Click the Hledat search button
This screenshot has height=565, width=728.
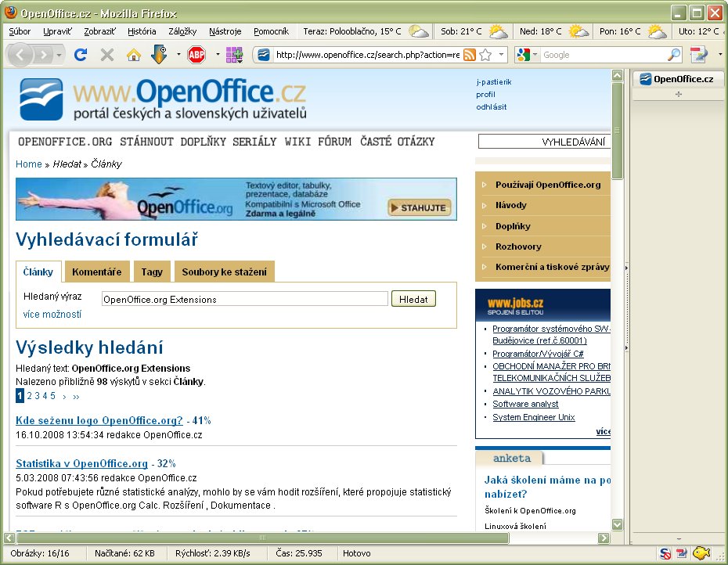(413, 300)
